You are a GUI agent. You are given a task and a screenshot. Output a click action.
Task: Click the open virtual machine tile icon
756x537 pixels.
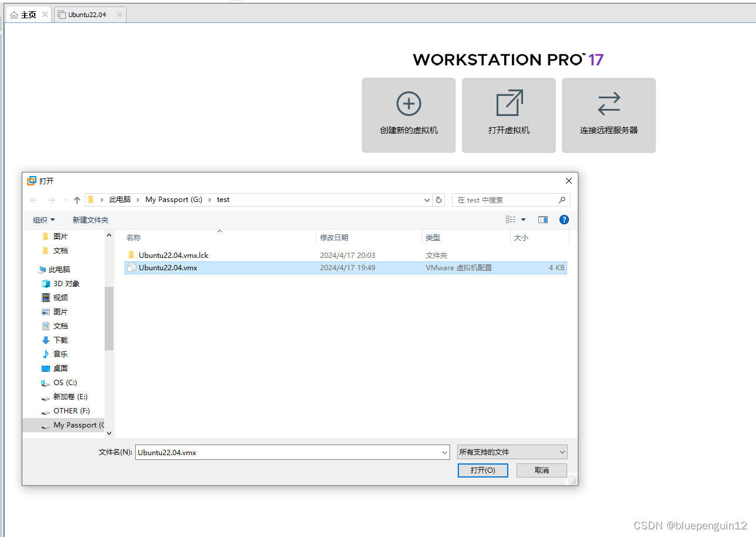pyautogui.click(x=509, y=103)
